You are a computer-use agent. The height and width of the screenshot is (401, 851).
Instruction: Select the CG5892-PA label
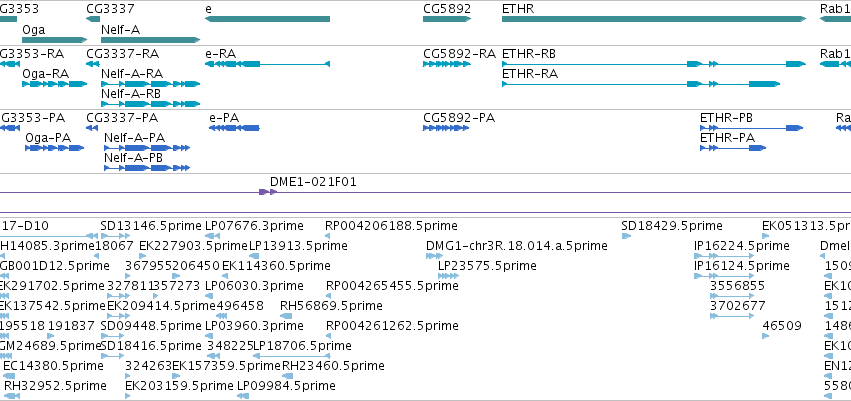coord(459,118)
